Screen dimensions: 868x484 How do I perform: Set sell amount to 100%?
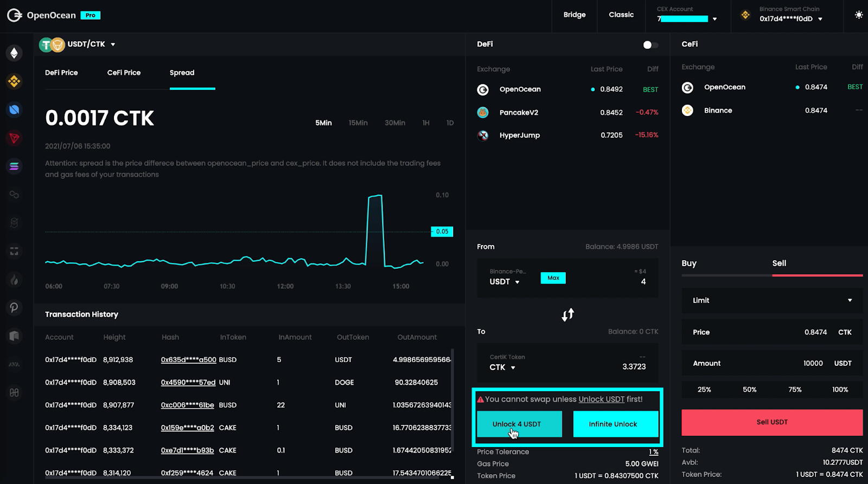click(840, 390)
